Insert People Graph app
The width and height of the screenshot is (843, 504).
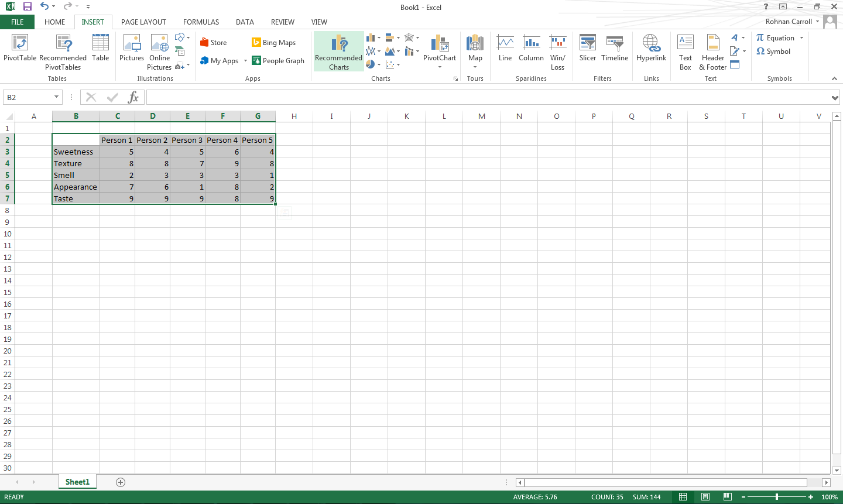pyautogui.click(x=278, y=61)
